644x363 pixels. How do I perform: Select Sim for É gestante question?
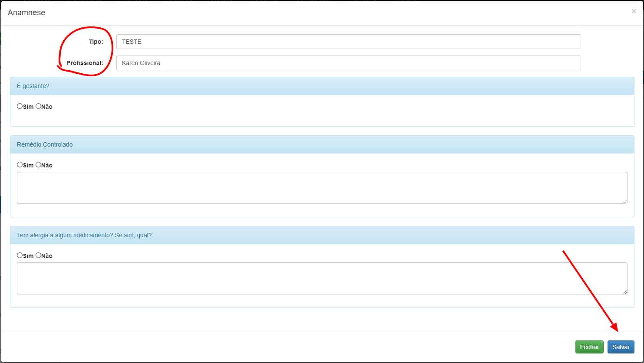(20, 106)
